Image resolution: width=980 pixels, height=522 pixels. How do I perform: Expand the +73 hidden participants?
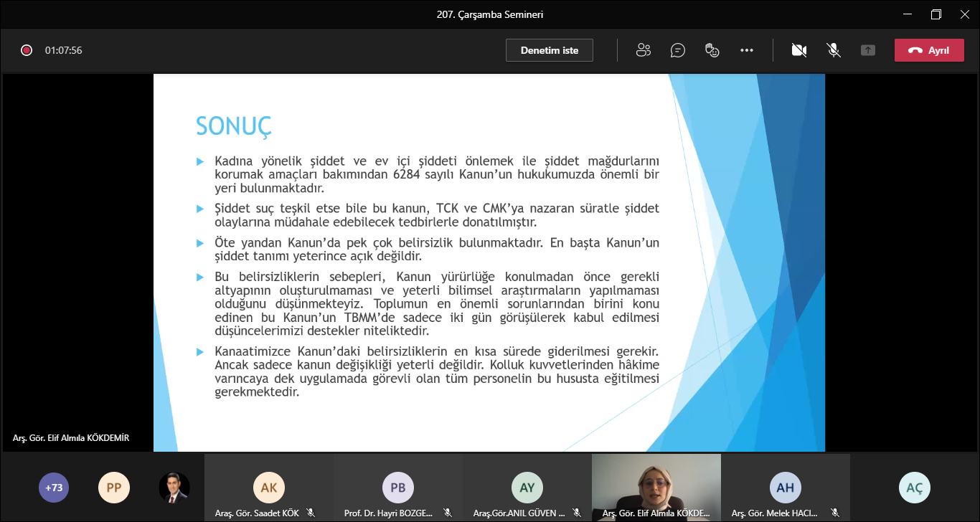(54, 487)
